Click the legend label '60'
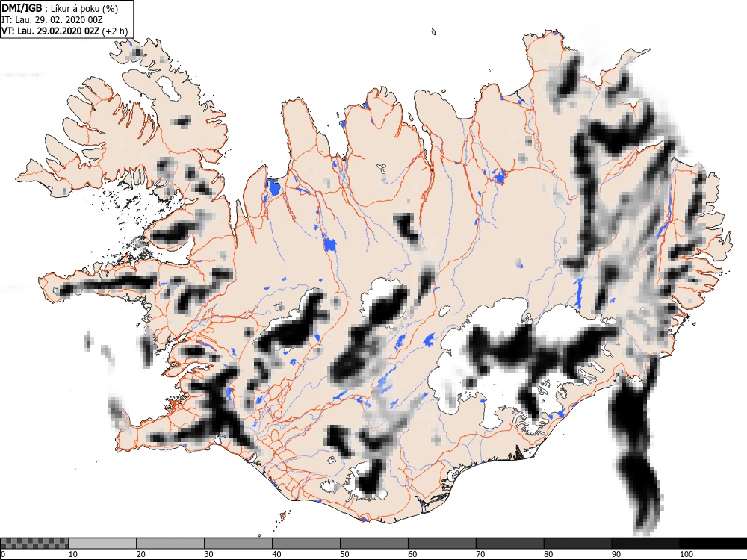 click(x=412, y=554)
